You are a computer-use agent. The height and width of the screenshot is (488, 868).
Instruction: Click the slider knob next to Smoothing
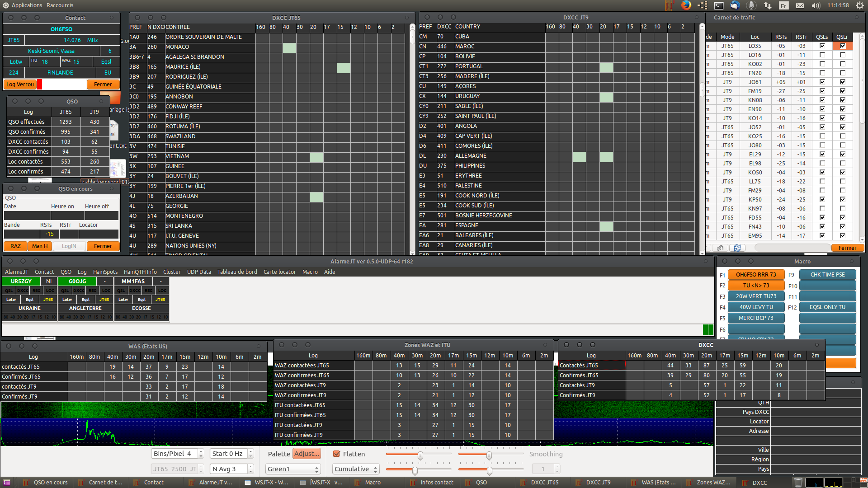click(489, 455)
